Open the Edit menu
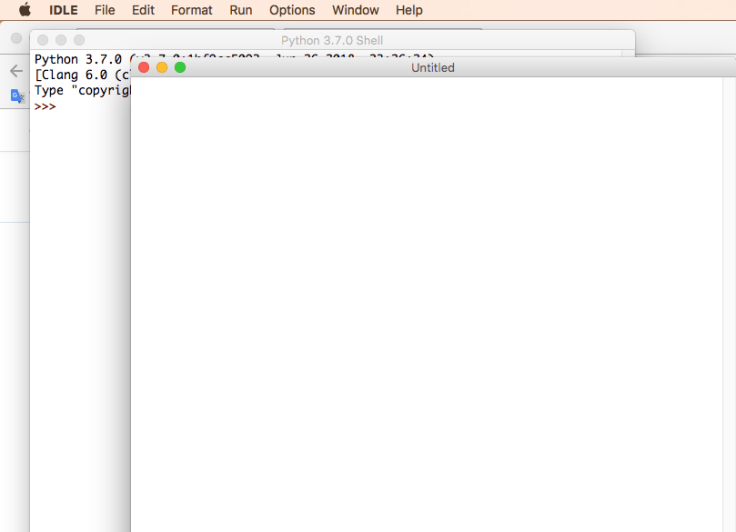Viewport: 736px width, 532px height. 143,10
